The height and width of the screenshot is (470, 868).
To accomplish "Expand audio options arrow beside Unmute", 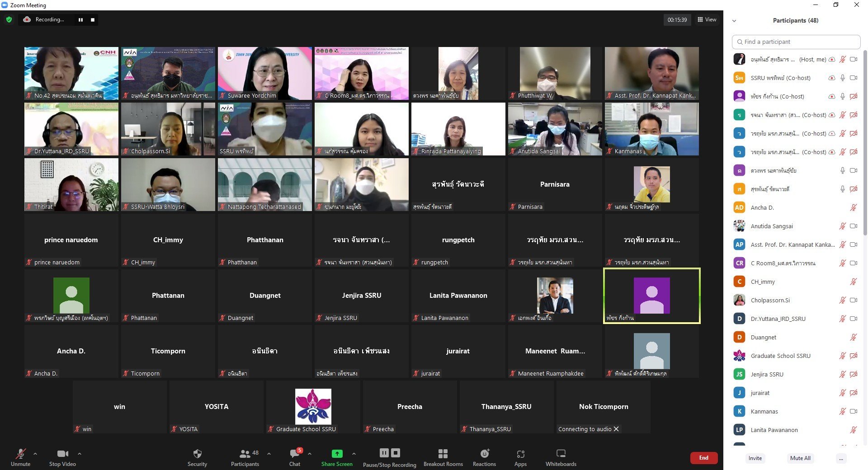I will tap(35, 453).
